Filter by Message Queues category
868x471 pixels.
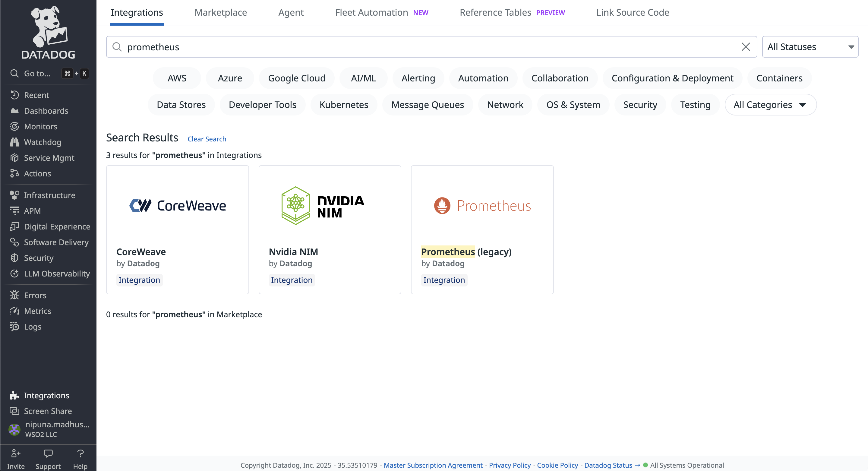[x=428, y=105]
